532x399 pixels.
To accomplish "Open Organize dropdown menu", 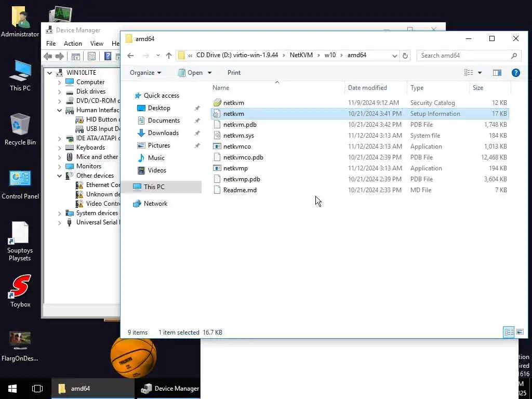I will (x=145, y=73).
